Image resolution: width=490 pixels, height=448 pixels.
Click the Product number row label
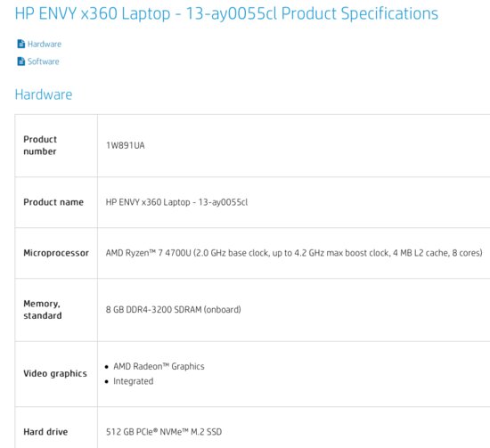(40, 145)
